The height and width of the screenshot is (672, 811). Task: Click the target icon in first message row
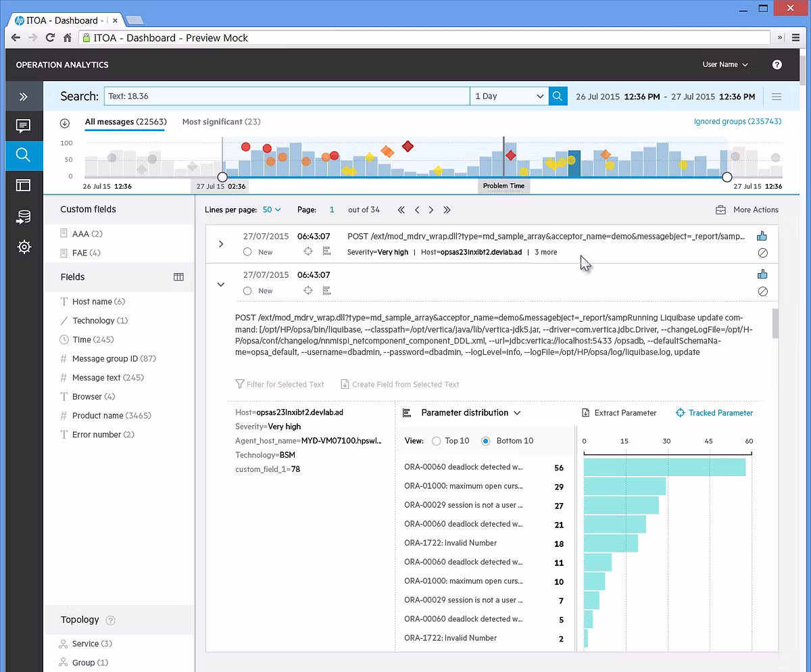coord(308,251)
